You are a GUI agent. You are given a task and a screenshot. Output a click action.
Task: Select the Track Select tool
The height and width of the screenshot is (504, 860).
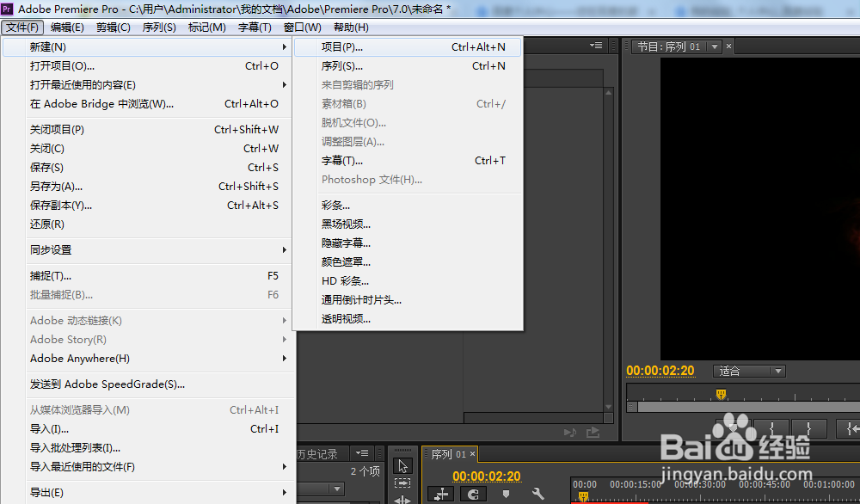point(402,483)
